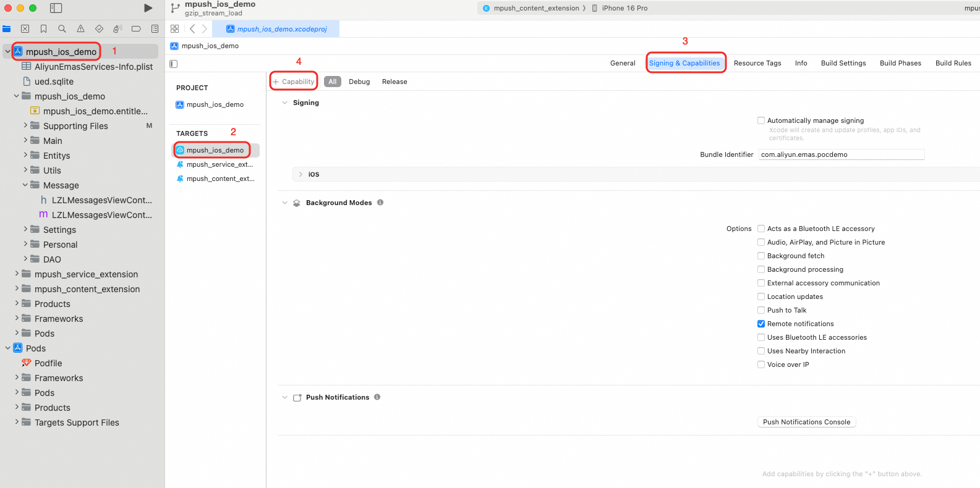The height and width of the screenshot is (488, 980).
Task: Switch to the Info tab
Action: [x=801, y=63]
